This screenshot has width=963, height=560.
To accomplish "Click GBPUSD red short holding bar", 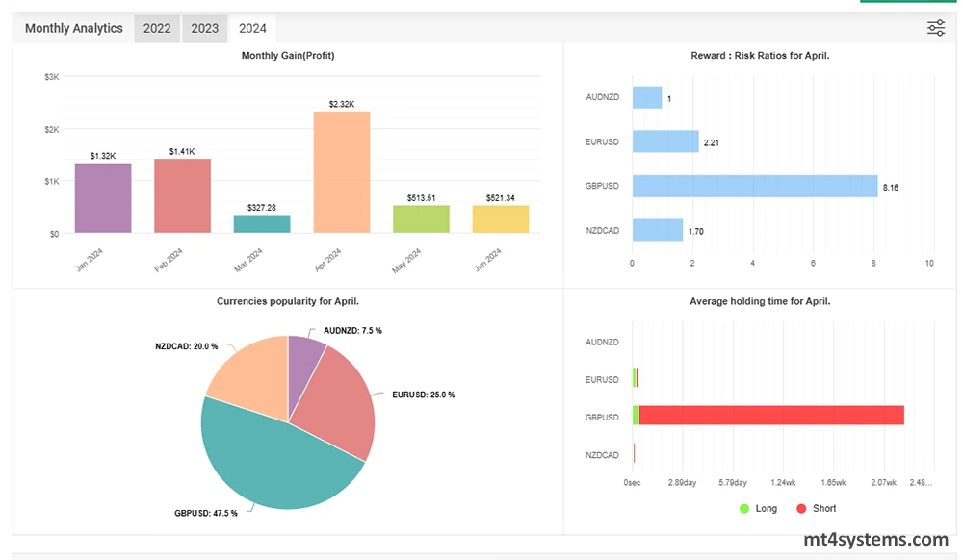I will point(770,415).
